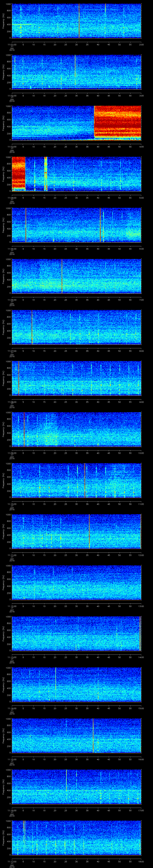153x868 pixels.
Task: Click the 11:06:00 start time label
Action: pyautogui.click(x=12, y=300)
